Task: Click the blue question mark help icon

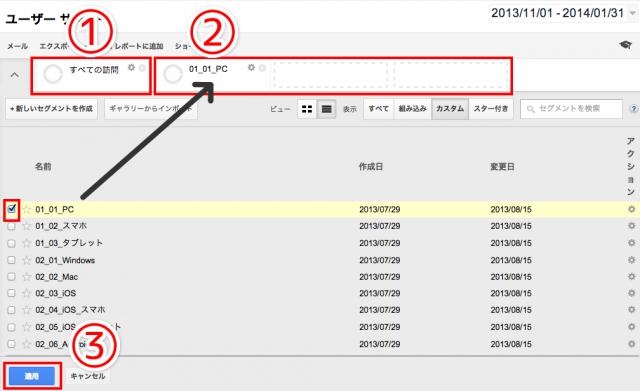Action: point(633,109)
